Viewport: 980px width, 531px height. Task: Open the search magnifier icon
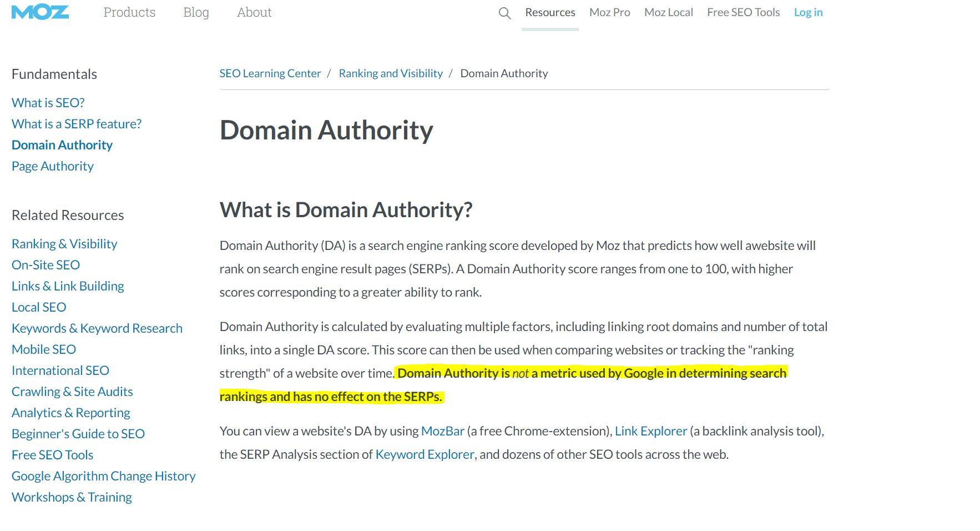504,13
